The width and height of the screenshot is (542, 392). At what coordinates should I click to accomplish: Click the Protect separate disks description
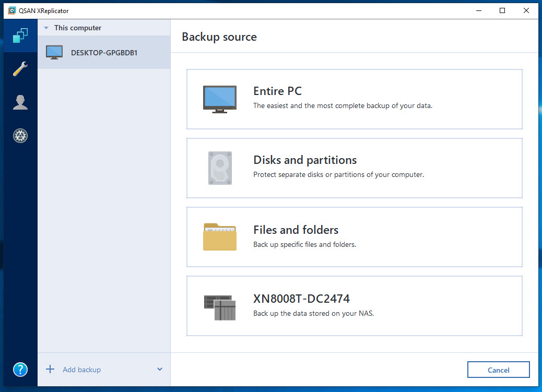tap(339, 174)
